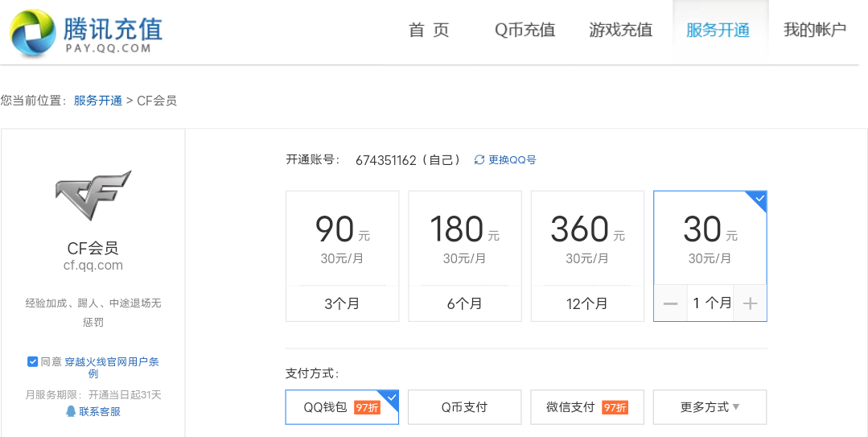Click the CF会员 title under logo
Viewport: 868px width, 437px height.
click(x=93, y=248)
